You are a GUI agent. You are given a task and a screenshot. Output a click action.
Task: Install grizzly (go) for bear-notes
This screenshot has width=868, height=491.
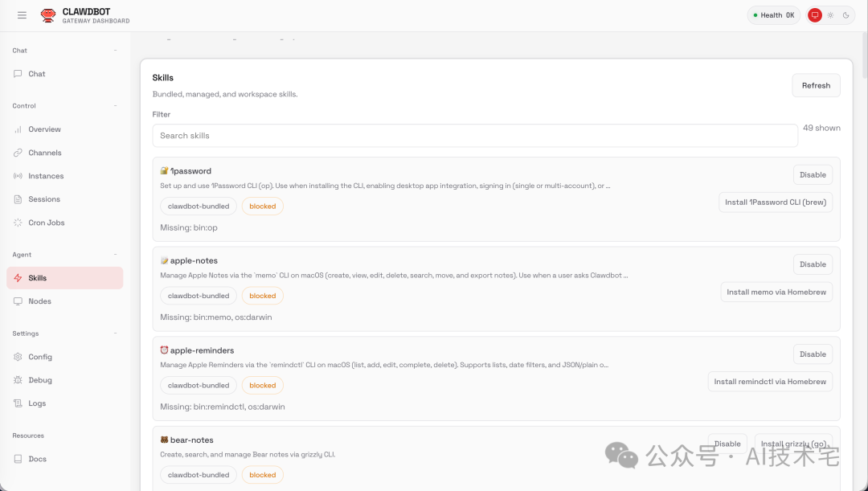[794, 444]
